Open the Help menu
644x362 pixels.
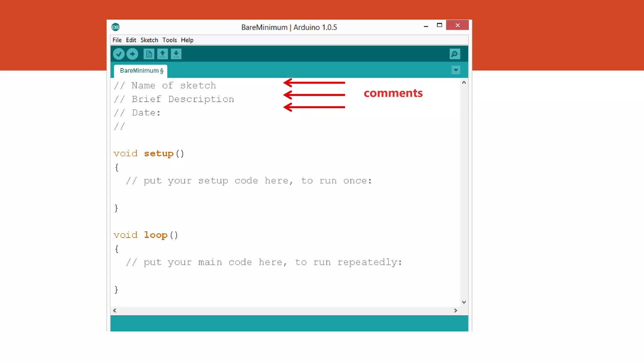[x=187, y=40]
